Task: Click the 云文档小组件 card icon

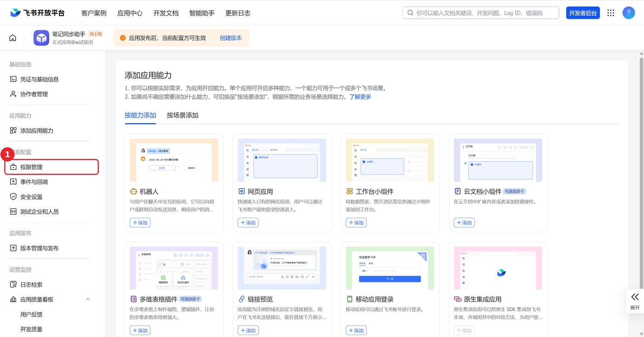Action: point(458,191)
